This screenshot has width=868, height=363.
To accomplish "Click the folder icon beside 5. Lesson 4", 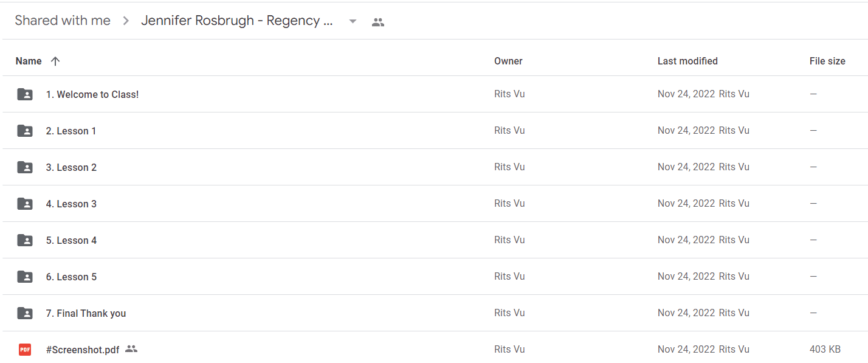I will pos(25,240).
